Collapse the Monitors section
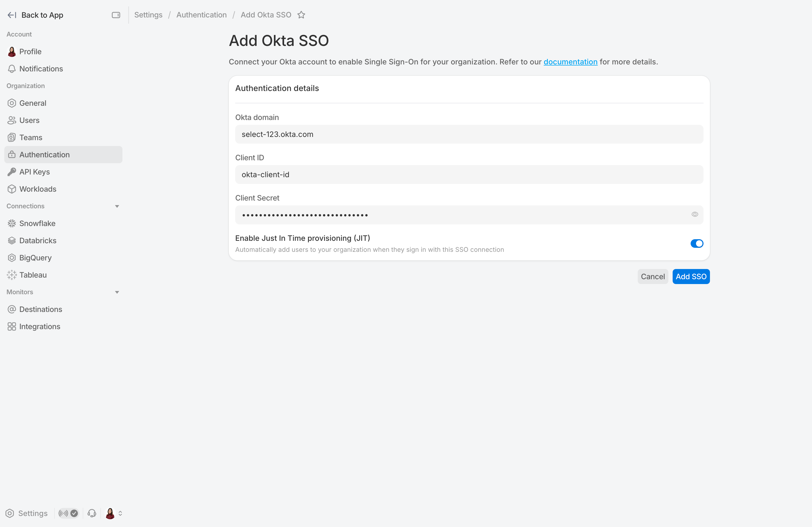 [117, 292]
